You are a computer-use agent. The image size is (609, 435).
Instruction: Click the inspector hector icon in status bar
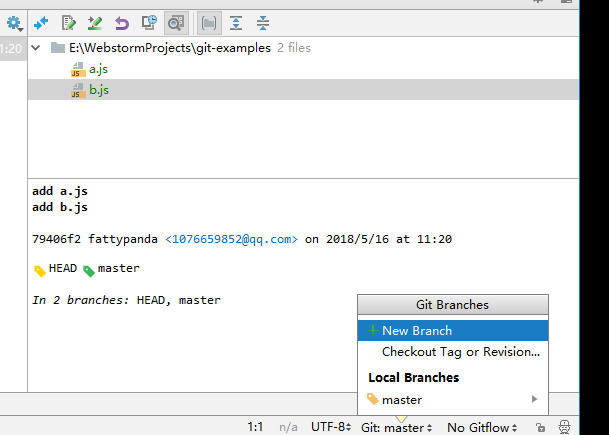(x=565, y=427)
